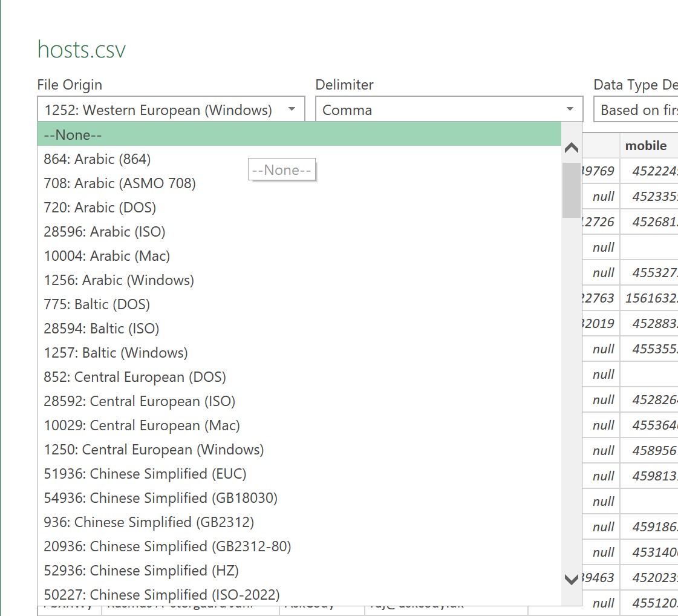
Task: Open the Data Type Detection combo box
Action: (635, 110)
